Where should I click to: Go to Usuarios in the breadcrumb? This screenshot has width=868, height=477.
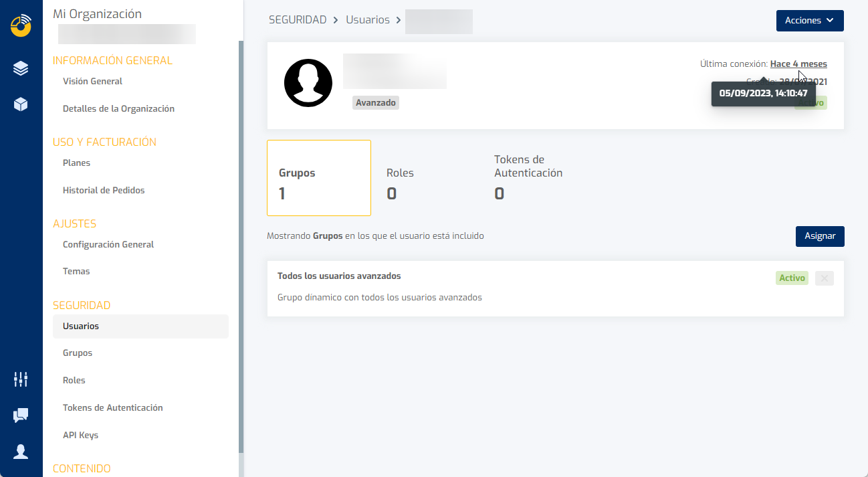click(367, 20)
